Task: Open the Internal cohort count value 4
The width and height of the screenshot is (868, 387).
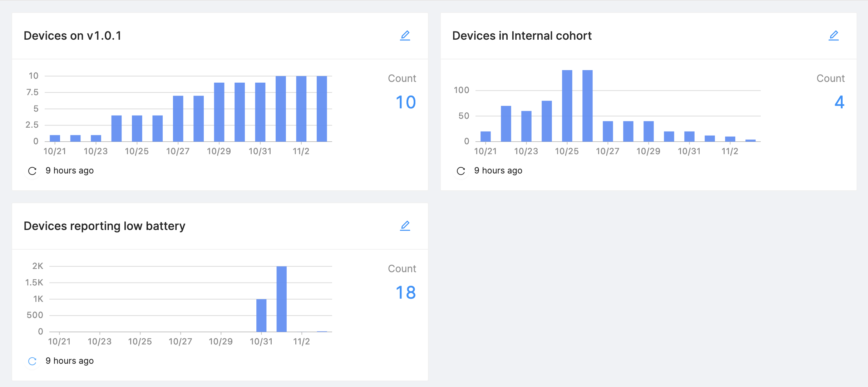Action: (839, 102)
